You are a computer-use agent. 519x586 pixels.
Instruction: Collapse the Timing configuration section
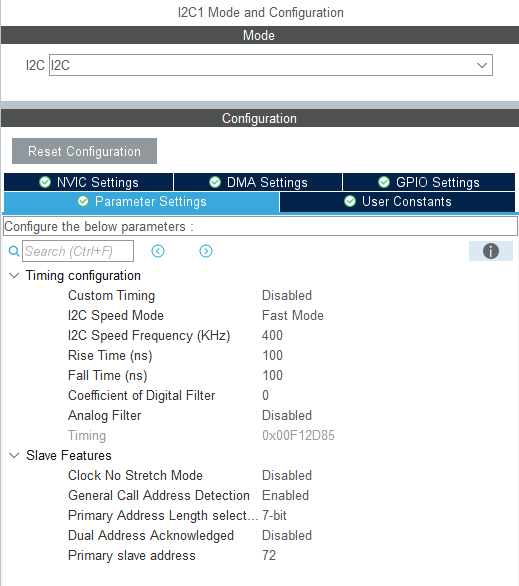point(14,276)
